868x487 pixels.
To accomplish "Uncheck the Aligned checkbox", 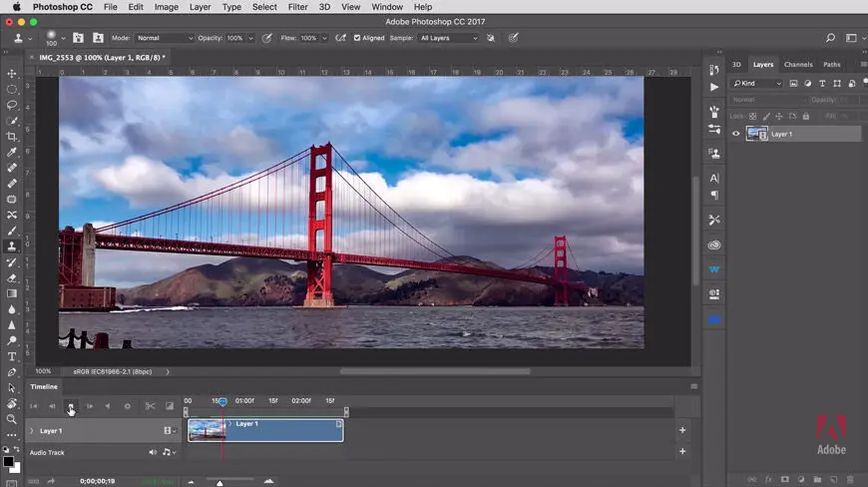I will (x=357, y=38).
